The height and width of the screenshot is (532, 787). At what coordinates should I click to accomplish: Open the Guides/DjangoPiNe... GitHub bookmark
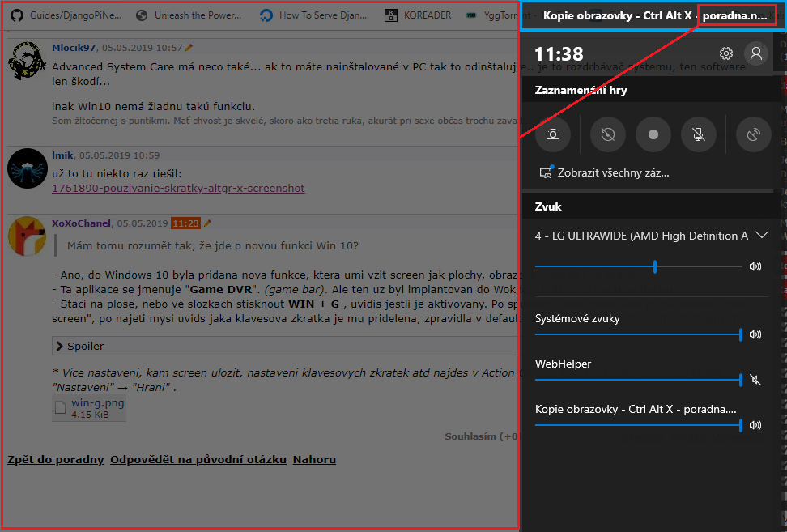click(66, 15)
